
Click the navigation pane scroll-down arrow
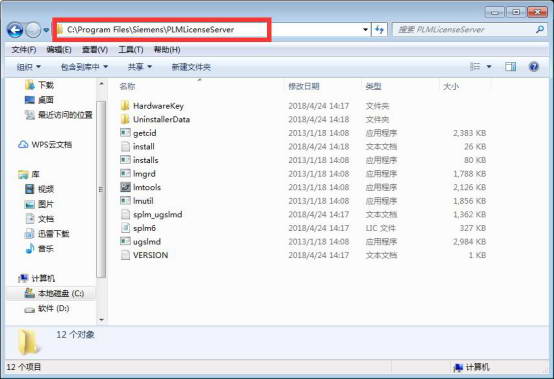coord(101,320)
